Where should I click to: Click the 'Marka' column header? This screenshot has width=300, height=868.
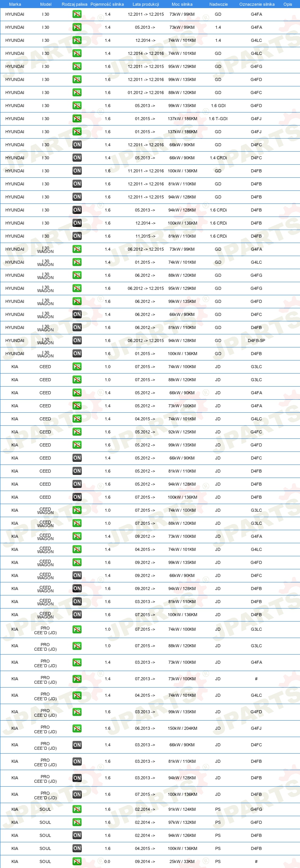[x=15, y=4]
